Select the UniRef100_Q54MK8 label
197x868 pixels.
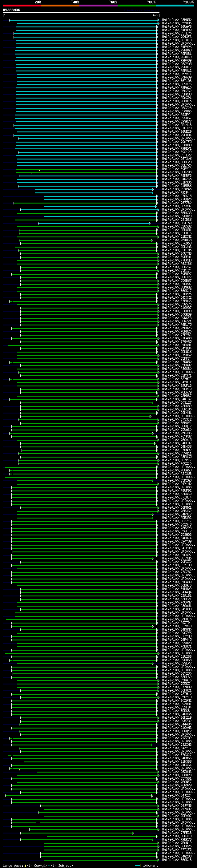click(x=176, y=240)
